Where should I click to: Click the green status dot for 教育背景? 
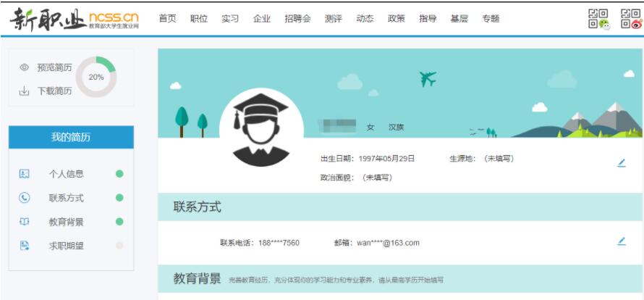pyautogui.click(x=119, y=222)
